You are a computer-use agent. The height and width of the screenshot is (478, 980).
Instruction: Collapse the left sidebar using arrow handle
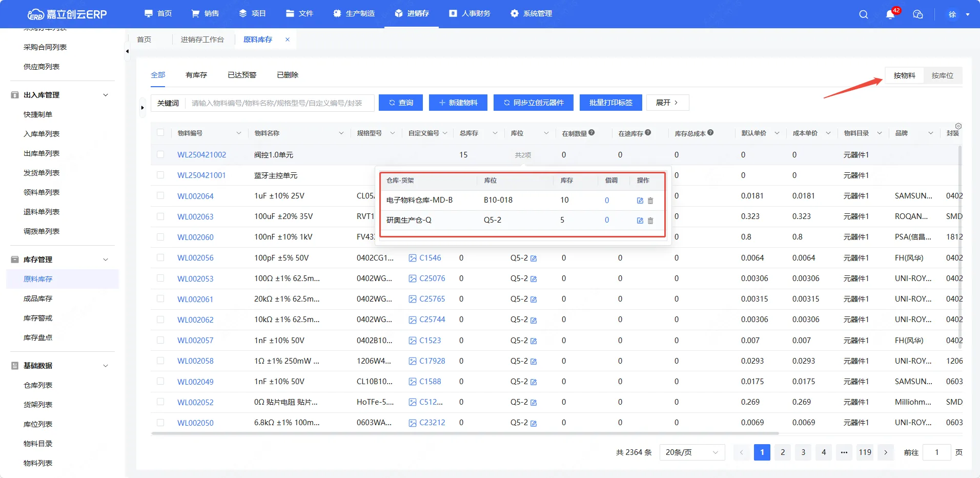127,51
